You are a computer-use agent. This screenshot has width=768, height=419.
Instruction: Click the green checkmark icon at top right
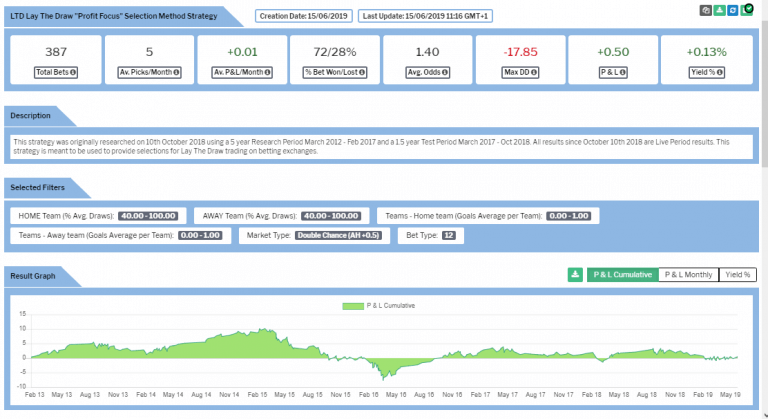click(747, 10)
